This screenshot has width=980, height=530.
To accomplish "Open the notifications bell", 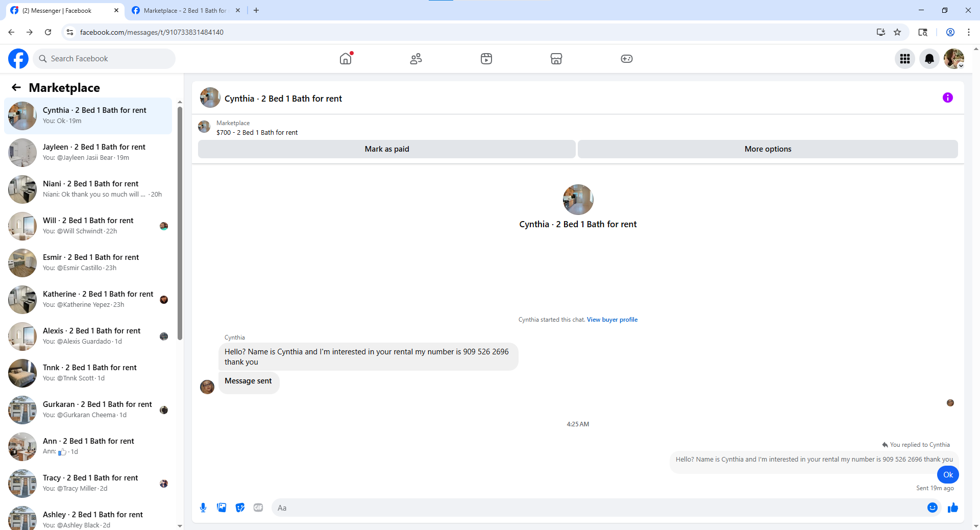I will [x=929, y=59].
